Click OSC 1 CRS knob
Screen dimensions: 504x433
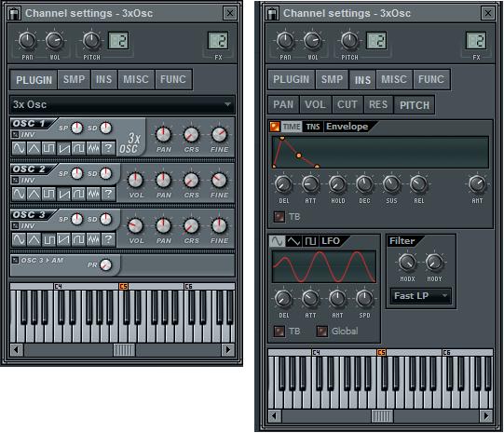coord(191,135)
